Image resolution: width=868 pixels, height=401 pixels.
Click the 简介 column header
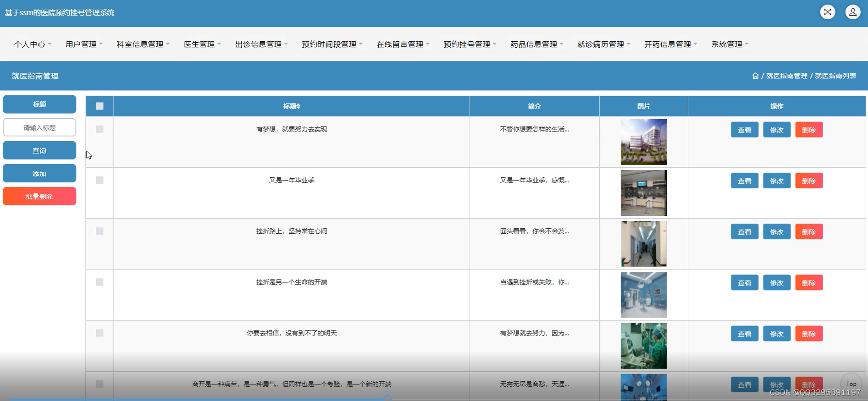tap(534, 106)
